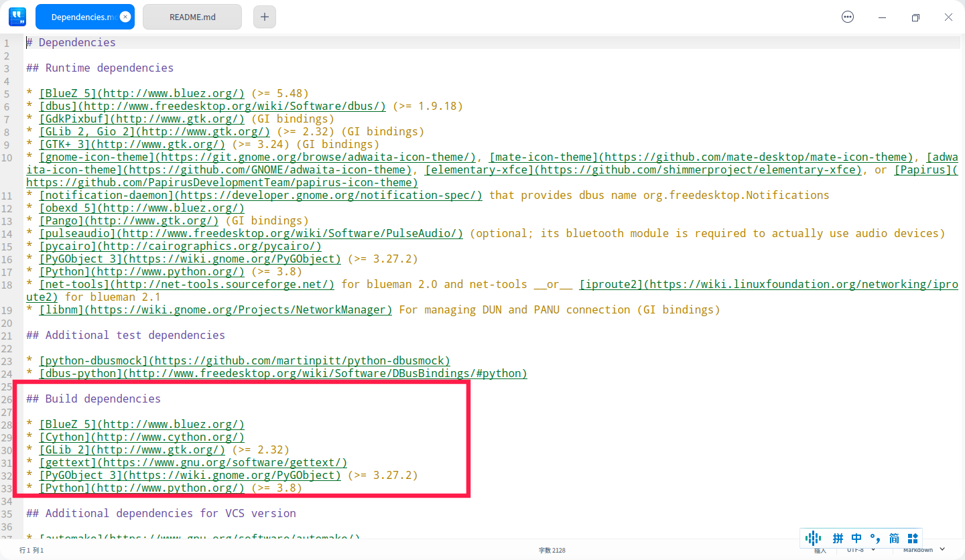Viewport: 965px width, 560px height.
Task: Toggle the 简 simplified Chinese setting
Action: click(x=894, y=538)
